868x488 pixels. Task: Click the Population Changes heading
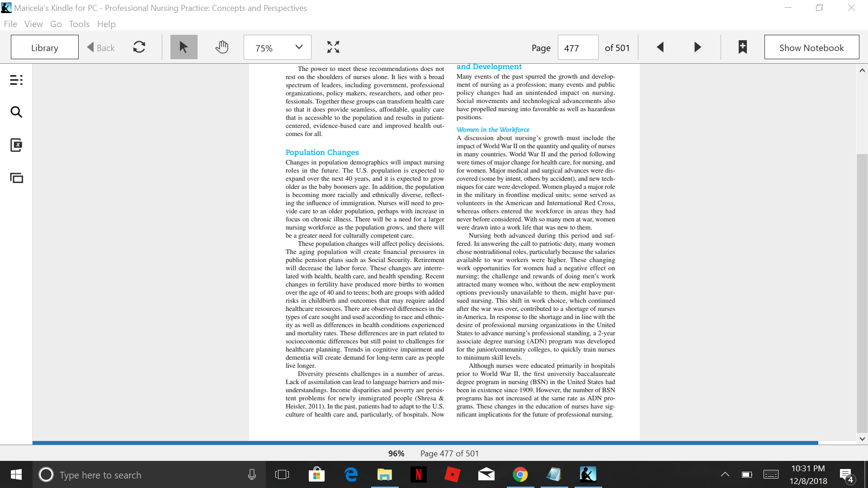[322, 152]
